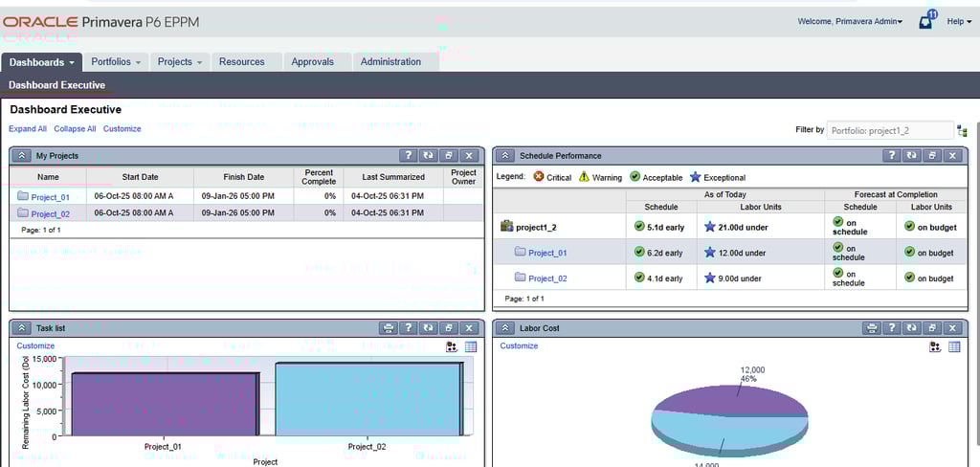Open the Help dropdown menu
980x467 pixels.
pyautogui.click(x=959, y=21)
